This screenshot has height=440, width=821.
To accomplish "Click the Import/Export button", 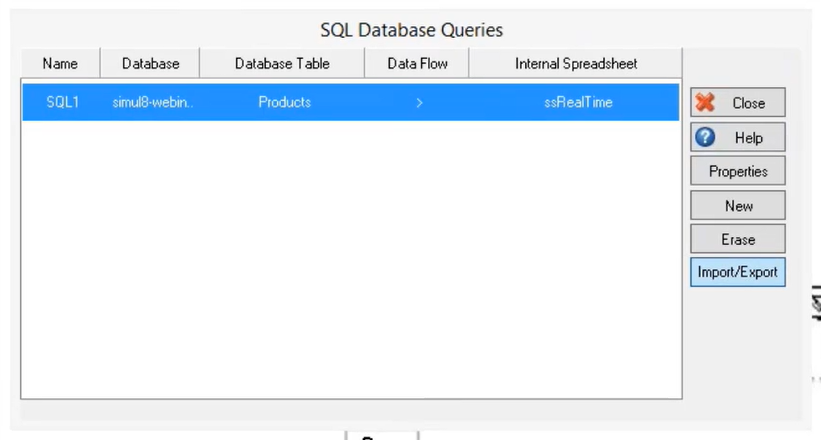I will (738, 272).
